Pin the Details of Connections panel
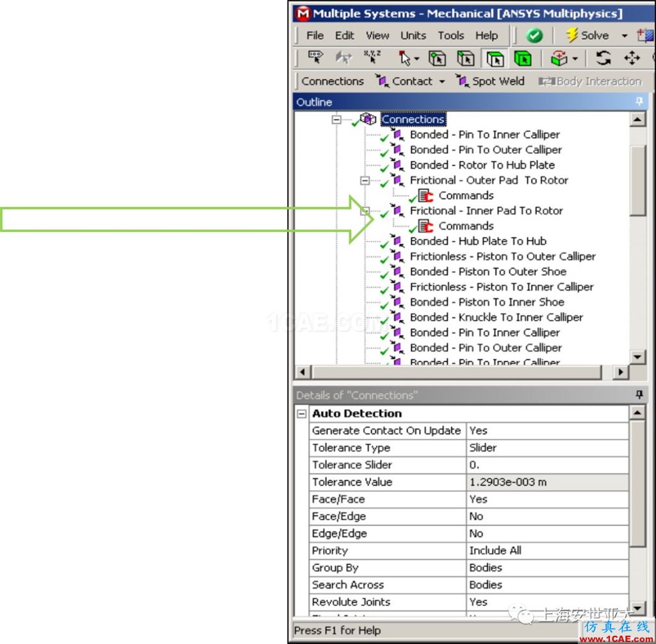 pyautogui.click(x=639, y=394)
